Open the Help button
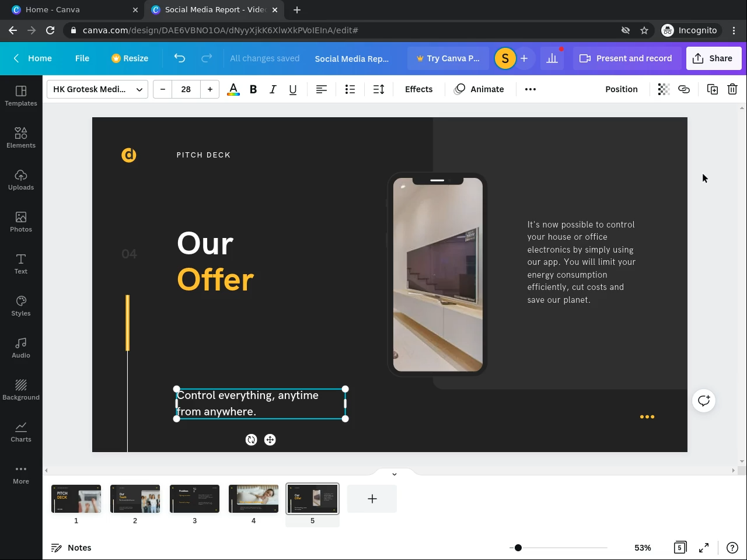 pos(732,548)
